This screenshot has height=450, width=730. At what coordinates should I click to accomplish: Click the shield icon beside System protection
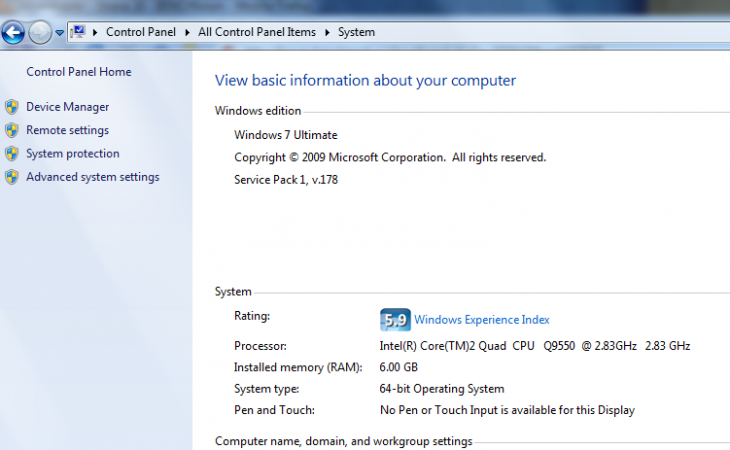[x=12, y=154]
